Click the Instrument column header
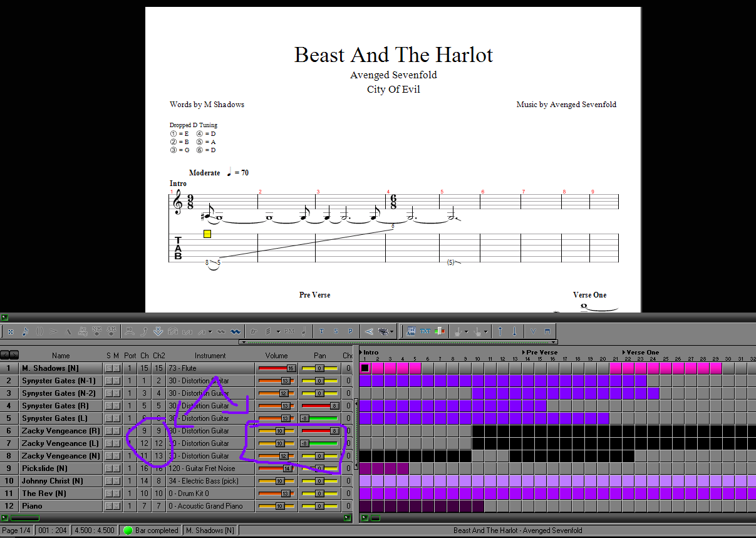This screenshot has height=538, width=756. pos(210,356)
